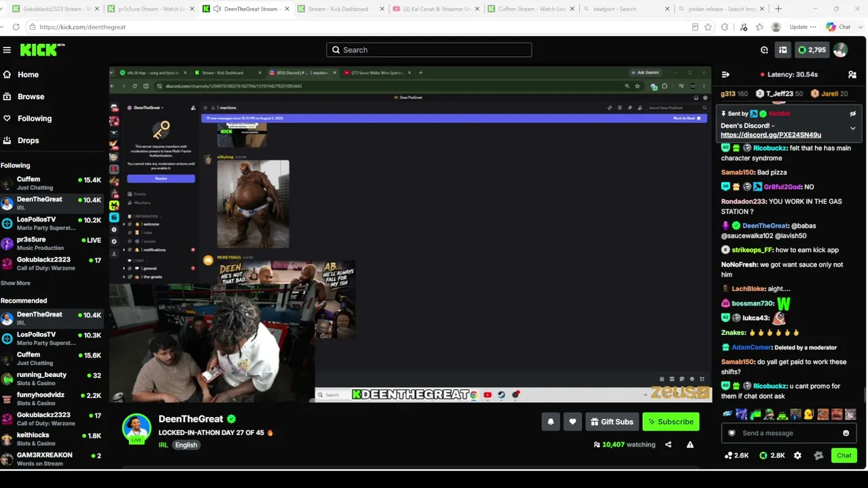This screenshot has width=868, height=488.
Task: Open Copilot Chat in the browser
Action: (x=837, y=27)
